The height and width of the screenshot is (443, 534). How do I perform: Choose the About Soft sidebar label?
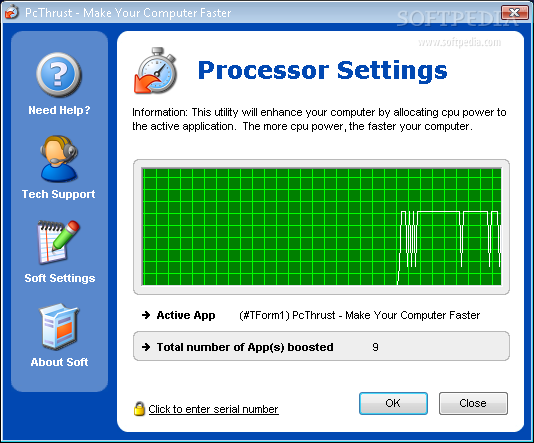click(x=59, y=362)
